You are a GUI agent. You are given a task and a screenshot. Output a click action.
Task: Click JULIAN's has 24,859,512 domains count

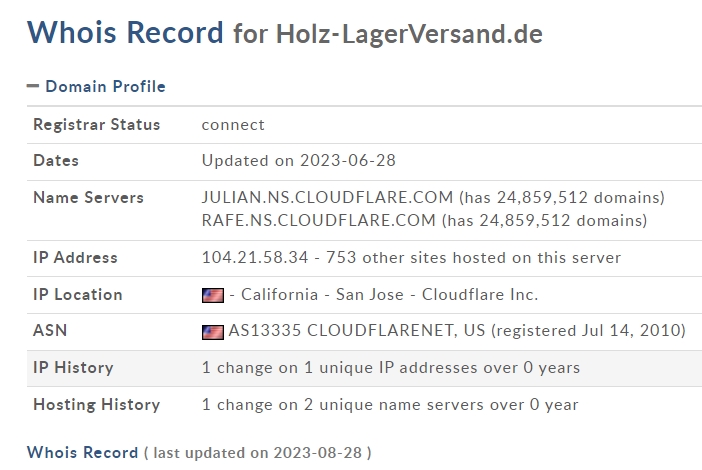tap(562, 197)
